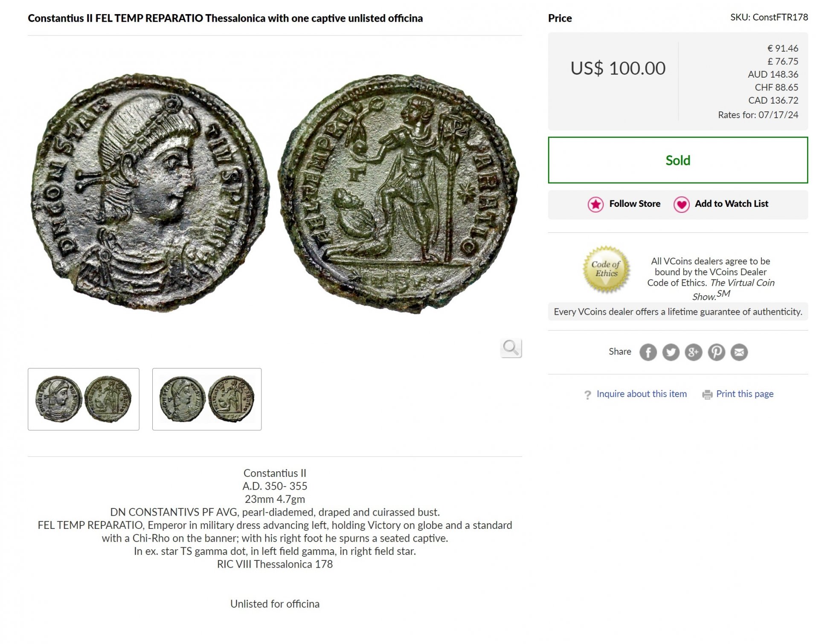
Task: Open Print this page link
Action: point(745,394)
